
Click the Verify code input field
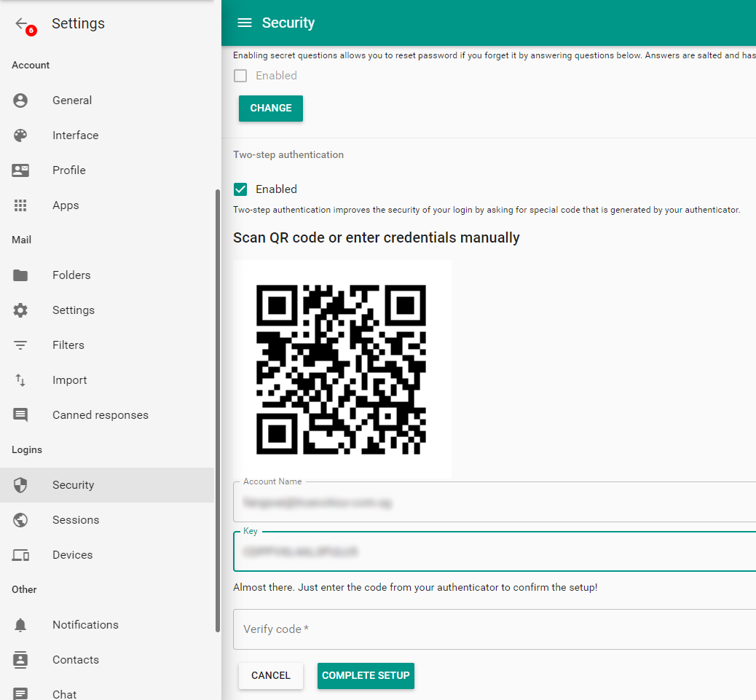495,629
